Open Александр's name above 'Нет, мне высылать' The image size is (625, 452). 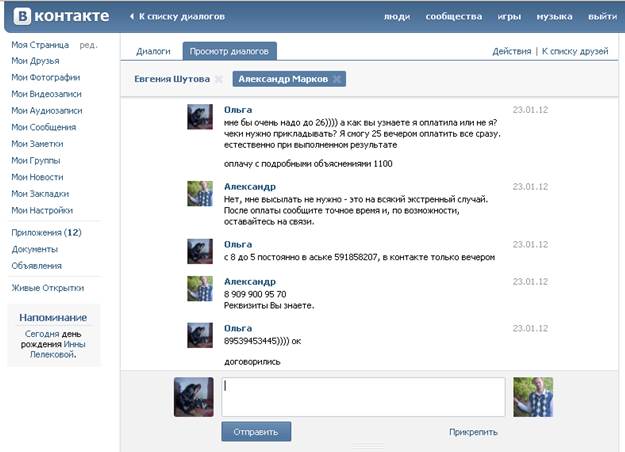[x=250, y=187]
